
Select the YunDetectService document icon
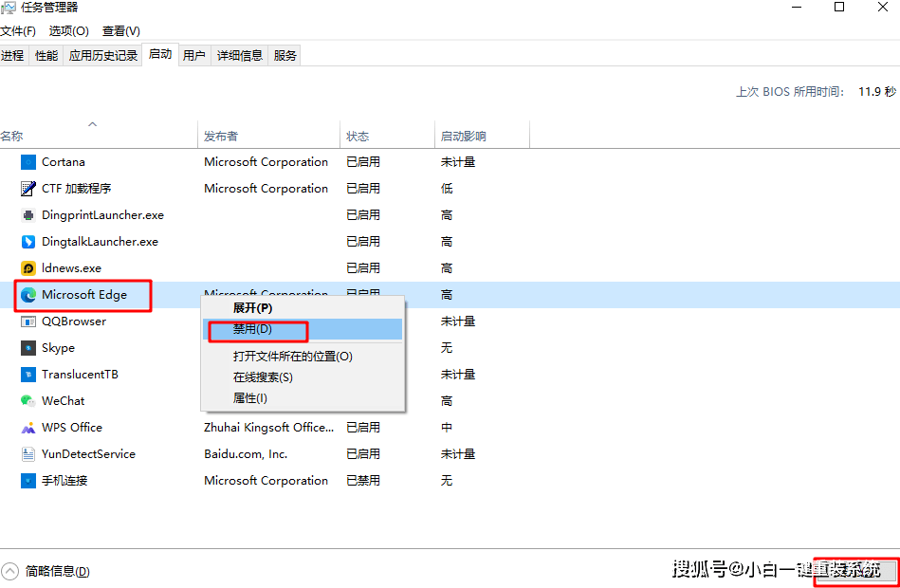click(x=28, y=454)
